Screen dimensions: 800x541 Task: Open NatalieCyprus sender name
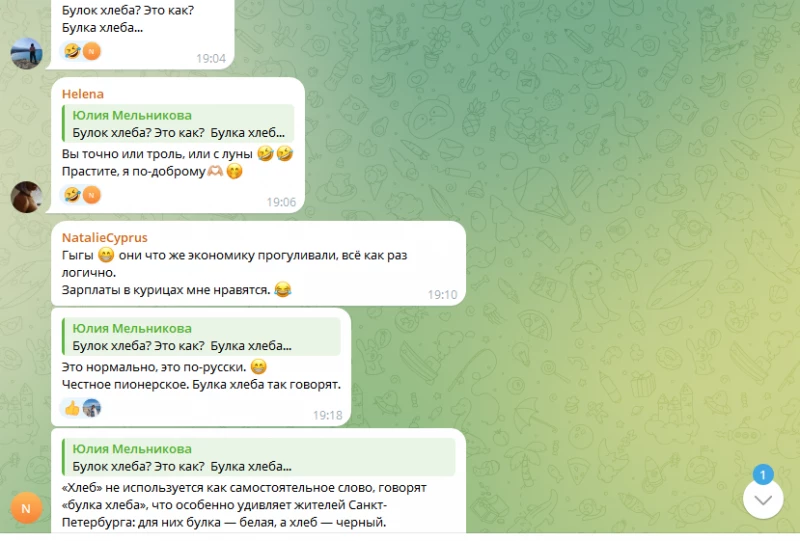coord(105,237)
